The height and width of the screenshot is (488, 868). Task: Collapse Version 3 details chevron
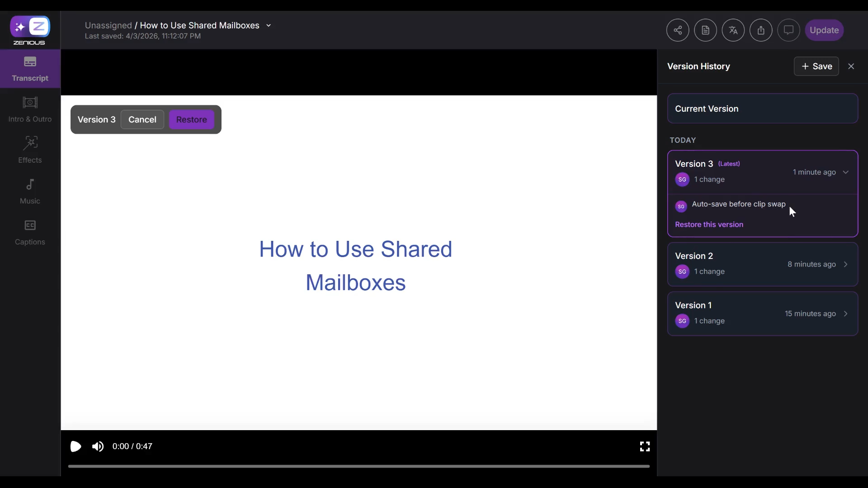coord(845,172)
